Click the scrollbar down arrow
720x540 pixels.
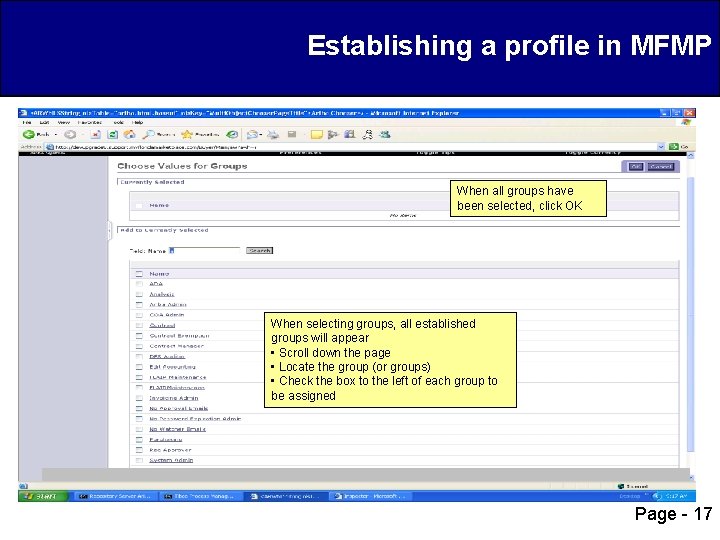pos(691,478)
